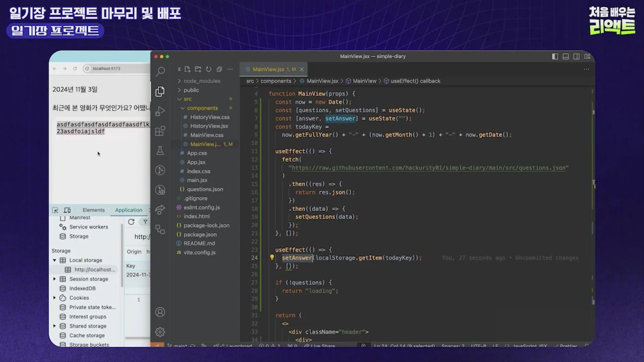Collapse Local storage in DevTools

(54, 260)
